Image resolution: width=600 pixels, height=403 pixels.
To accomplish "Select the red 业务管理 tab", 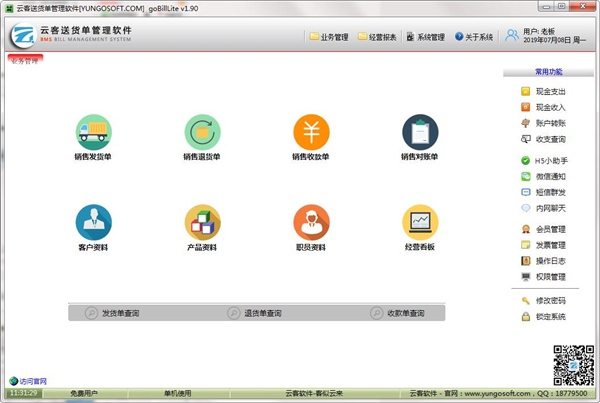I will 25,60.
